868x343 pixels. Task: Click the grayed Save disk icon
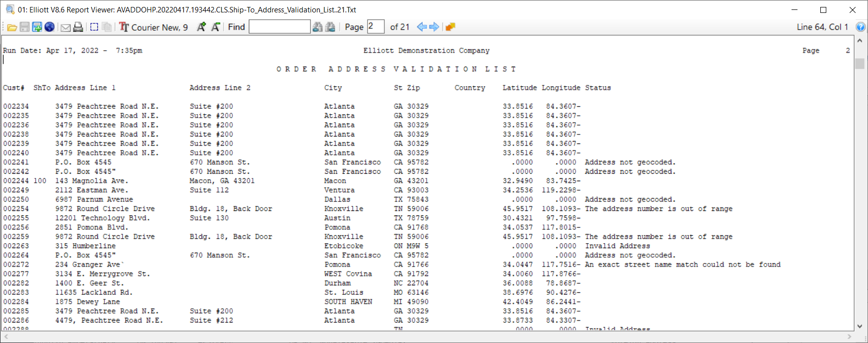click(x=24, y=27)
